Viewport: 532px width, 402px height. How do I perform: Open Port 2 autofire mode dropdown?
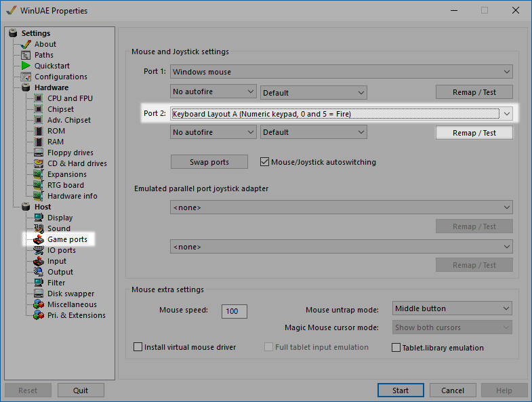pos(213,132)
